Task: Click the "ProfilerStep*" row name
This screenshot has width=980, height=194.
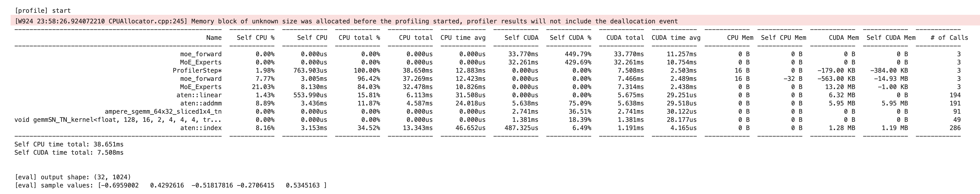Action: click(197, 70)
